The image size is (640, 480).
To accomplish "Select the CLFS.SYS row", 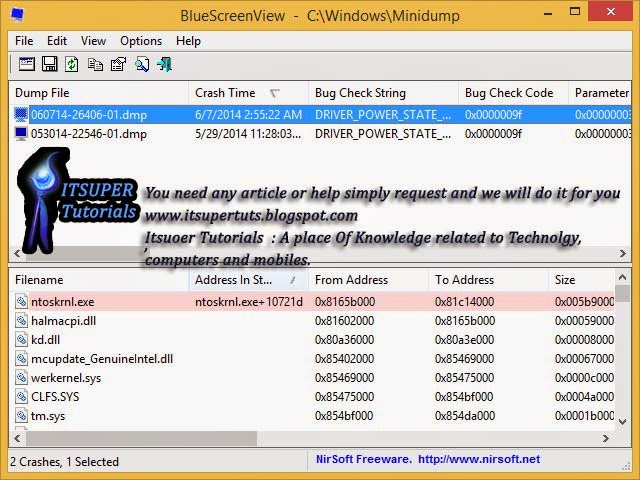I will [314, 397].
